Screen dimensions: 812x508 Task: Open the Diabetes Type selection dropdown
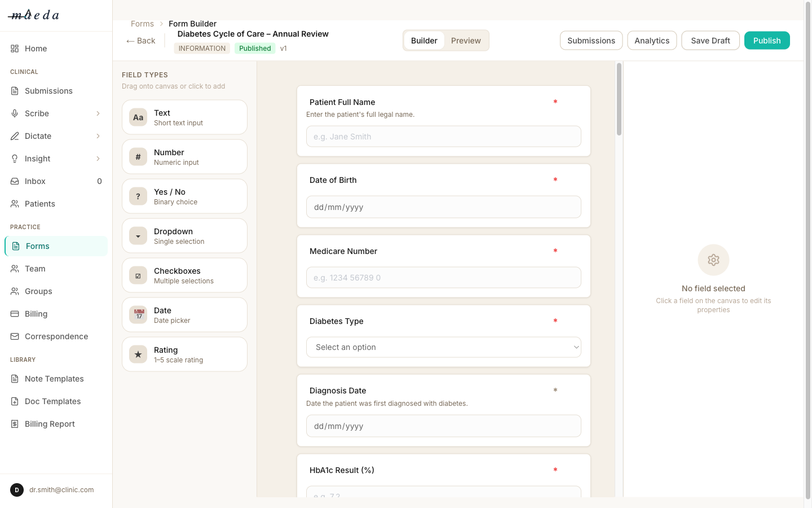tap(444, 347)
